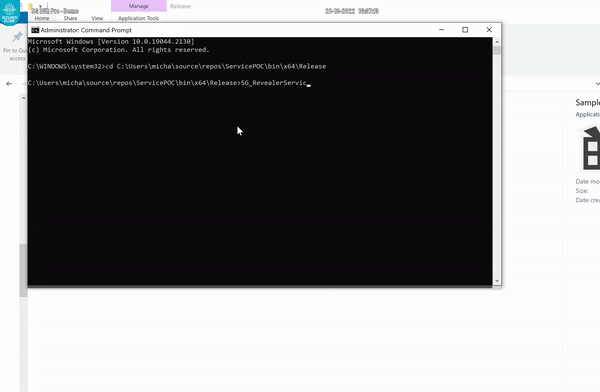Close the Administrator Command Prompt window
600x392 pixels.
pyautogui.click(x=489, y=30)
